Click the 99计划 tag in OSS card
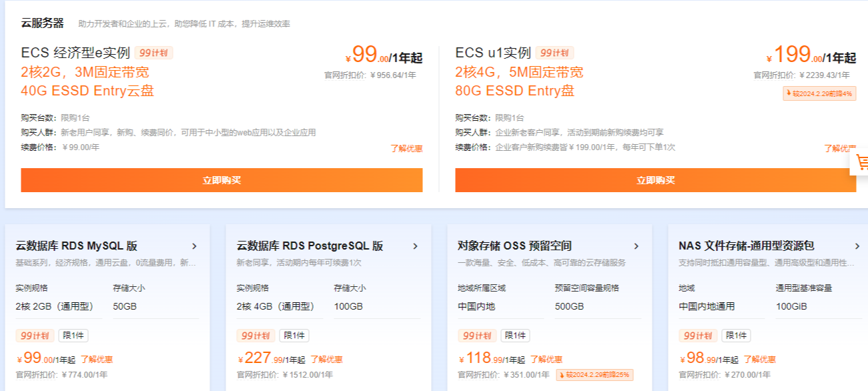This screenshot has width=868, height=391. coord(477,336)
